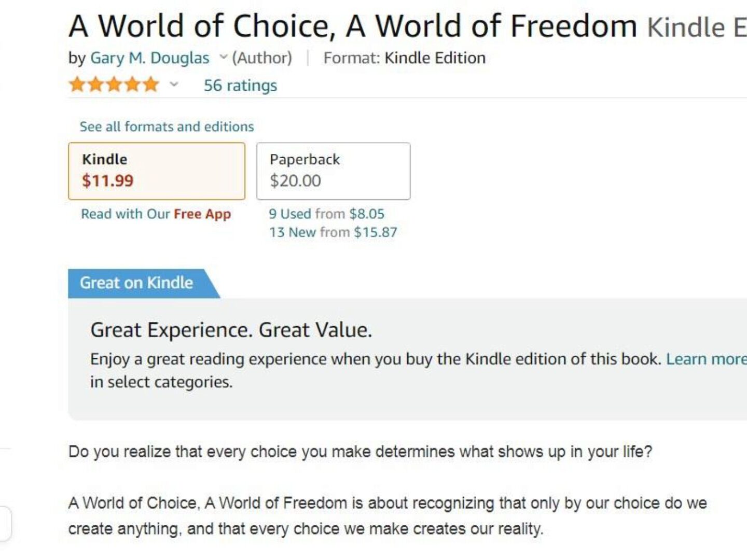
Task: View the 13 New from $15.87 offers
Action: [x=333, y=232]
